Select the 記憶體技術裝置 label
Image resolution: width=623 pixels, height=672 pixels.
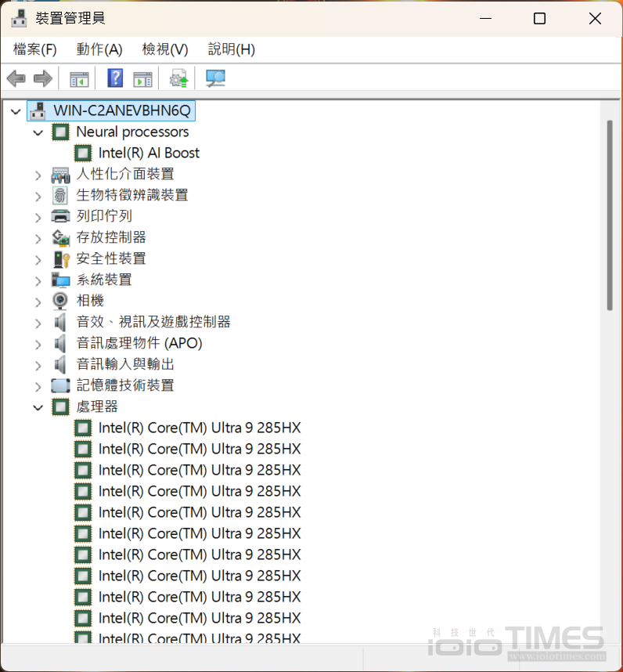pos(125,385)
